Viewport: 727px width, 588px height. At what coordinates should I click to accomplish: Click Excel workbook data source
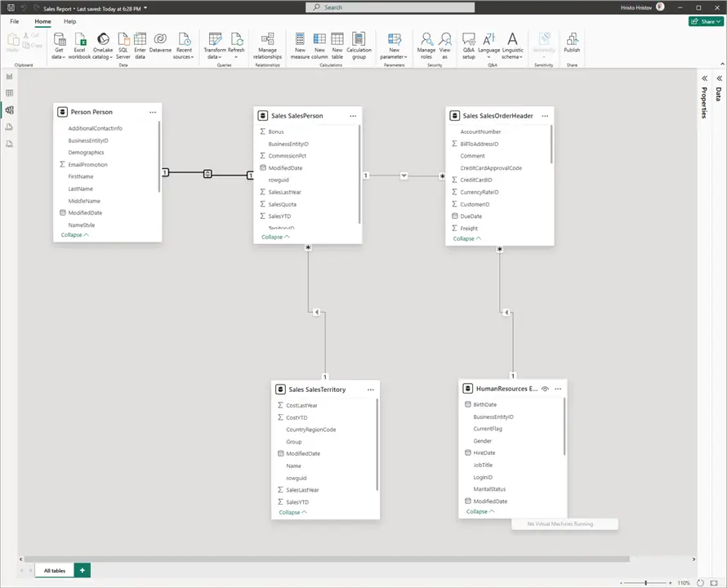79,46
